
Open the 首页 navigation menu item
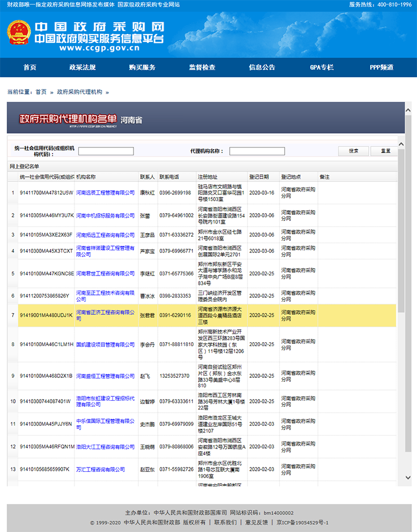[x=30, y=67]
